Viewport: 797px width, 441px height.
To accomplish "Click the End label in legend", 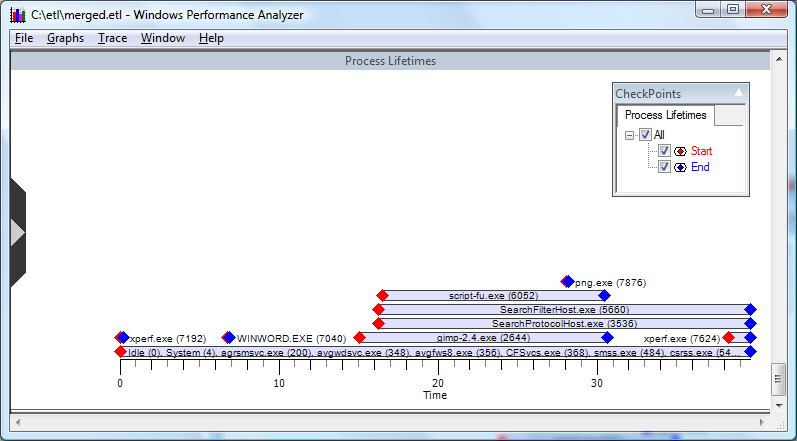I will [700, 167].
